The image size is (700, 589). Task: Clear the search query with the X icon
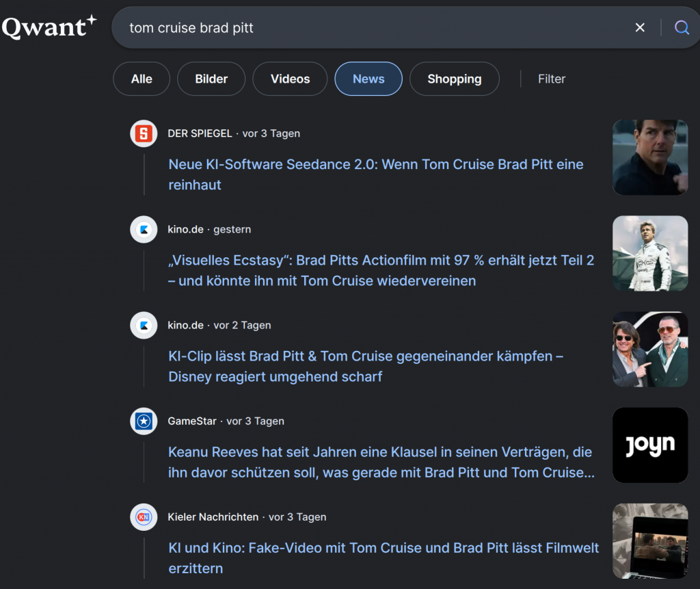click(640, 27)
